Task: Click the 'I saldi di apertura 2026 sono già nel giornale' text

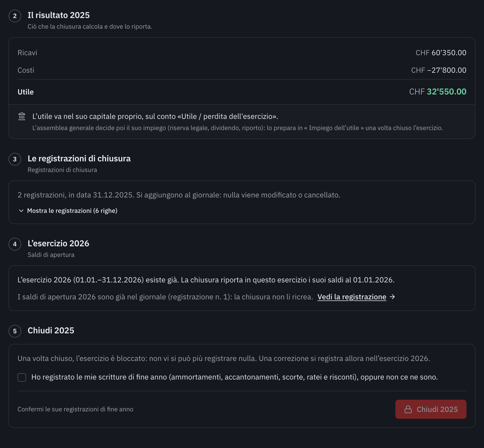Action: [165, 297]
